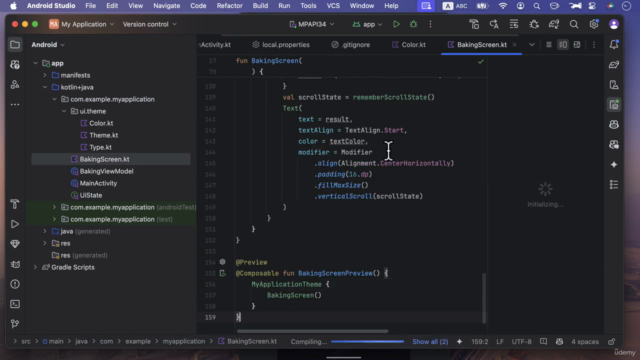Click the editor horizontal scrollbar

[313, 331]
